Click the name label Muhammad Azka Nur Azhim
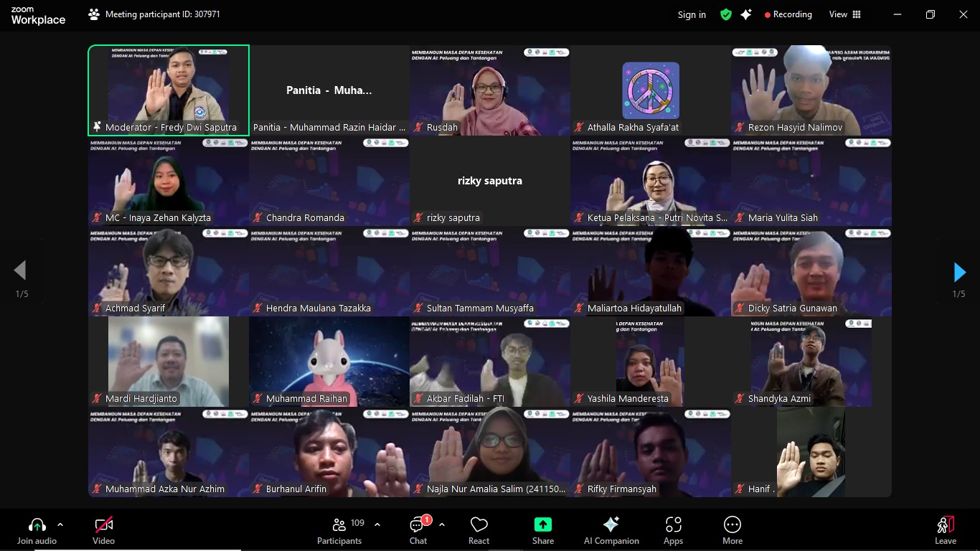This screenshot has width=980, height=551. pos(165,489)
